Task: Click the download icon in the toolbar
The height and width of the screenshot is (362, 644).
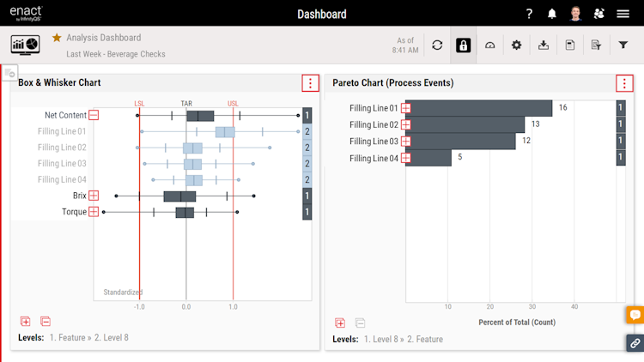Action: tap(543, 45)
